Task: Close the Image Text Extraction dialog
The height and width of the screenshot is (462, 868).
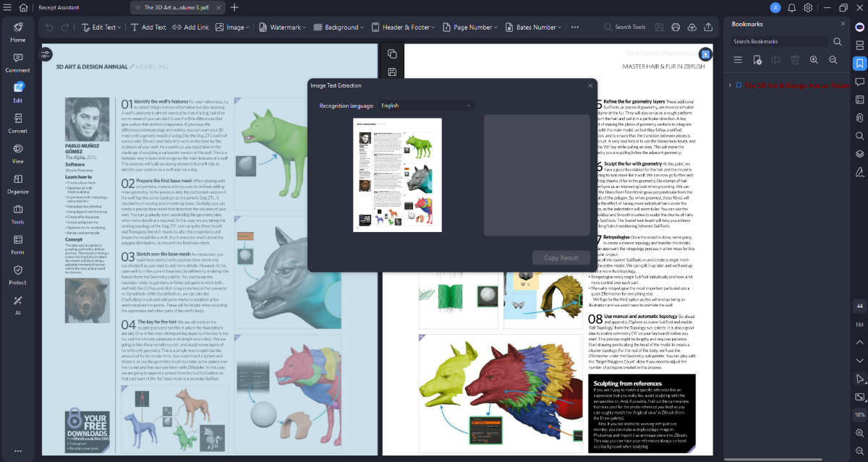Action: click(590, 85)
